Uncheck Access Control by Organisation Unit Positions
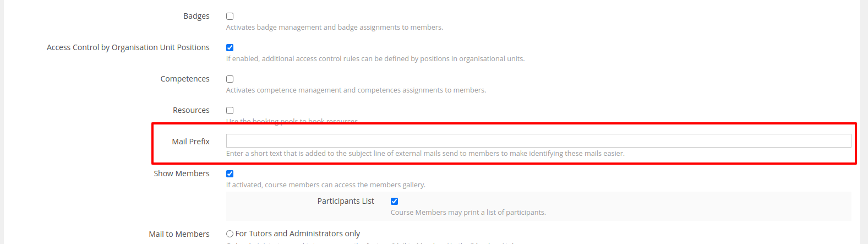This screenshot has height=244, width=868. (x=230, y=48)
